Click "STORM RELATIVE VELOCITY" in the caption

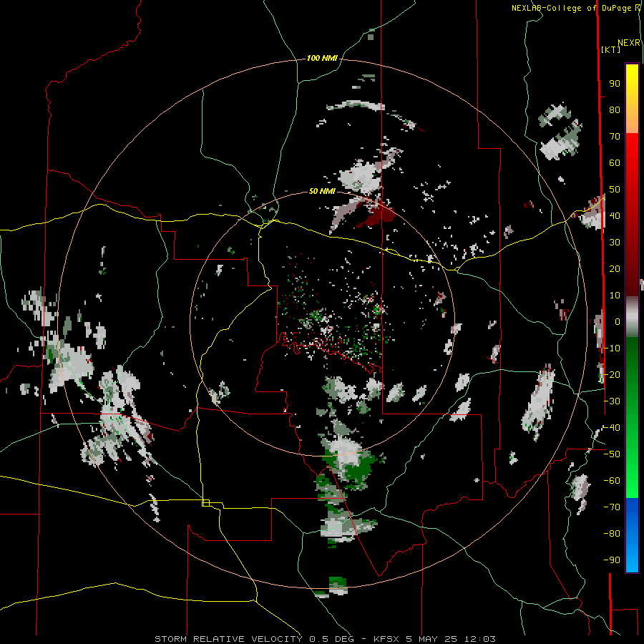pos(228,639)
